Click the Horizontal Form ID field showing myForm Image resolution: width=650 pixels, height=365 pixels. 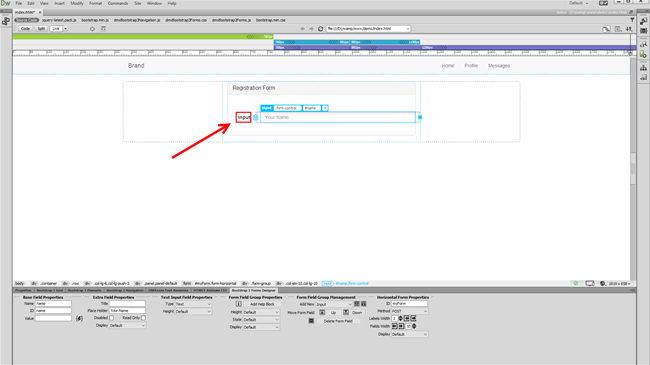410,304
